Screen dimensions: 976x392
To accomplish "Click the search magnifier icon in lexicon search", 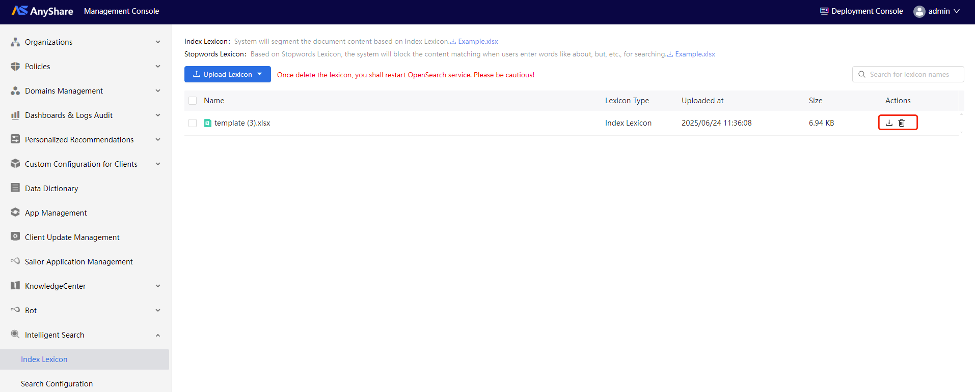I will pyautogui.click(x=862, y=75).
